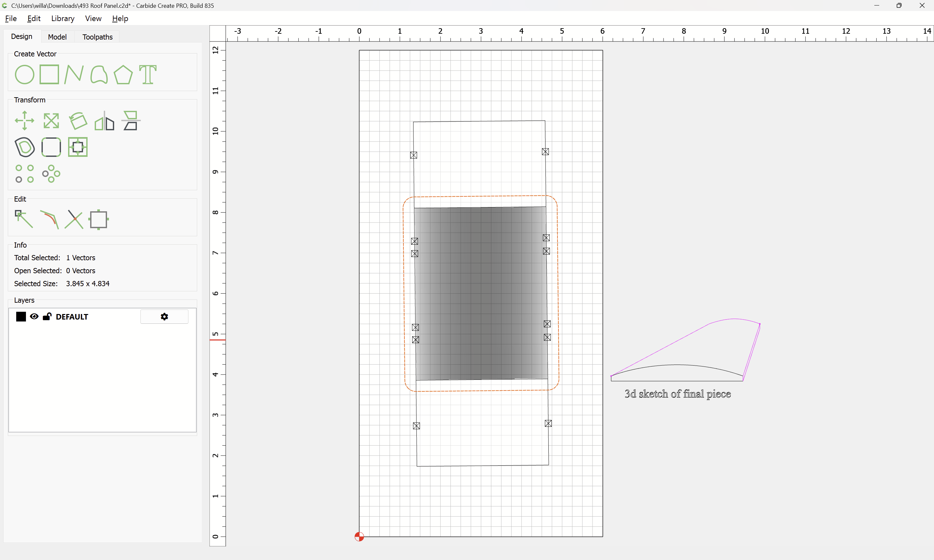Select the Rectangle vector tool
This screenshot has height=560, width=934.
pos(49,74)
